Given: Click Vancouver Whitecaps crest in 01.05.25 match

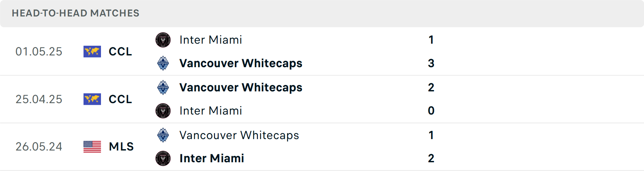Looking at the screenshot, I should click(x=163, y=63).
